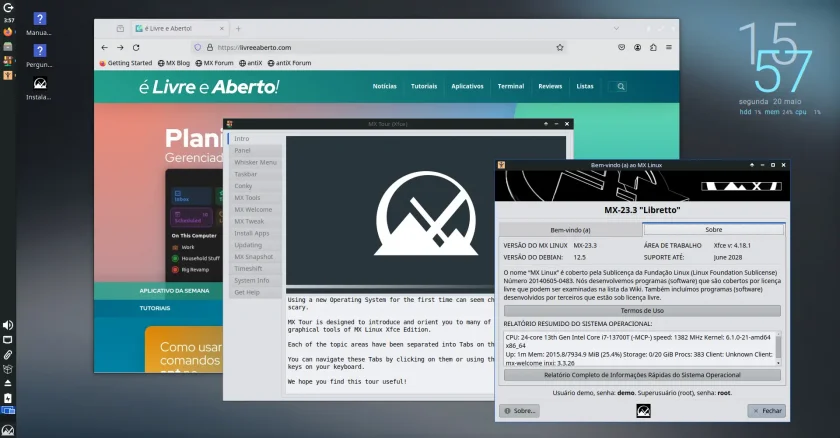Open the clipboard paperclip tray icon
The image size is (840, 438).
pyautogui.click(x=8, y=354)
